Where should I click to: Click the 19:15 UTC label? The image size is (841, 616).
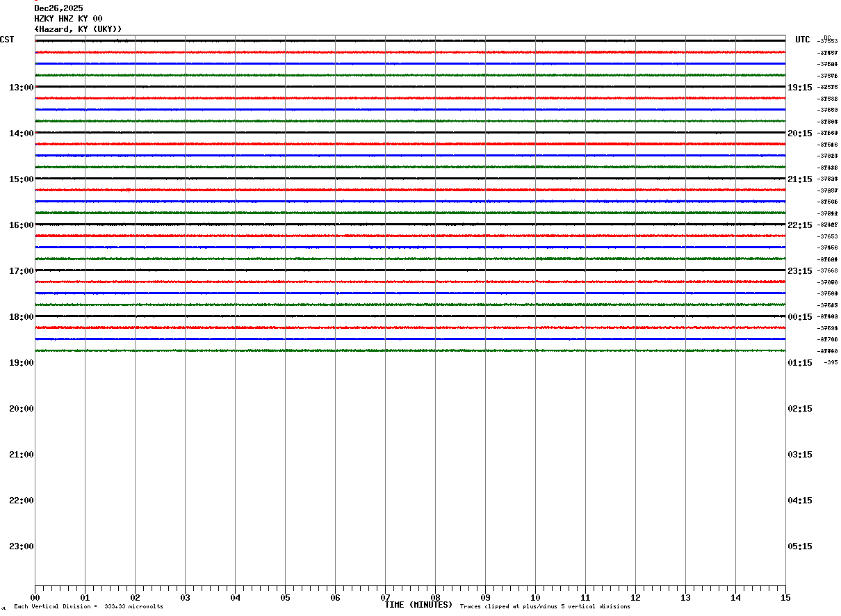(800, 88)
